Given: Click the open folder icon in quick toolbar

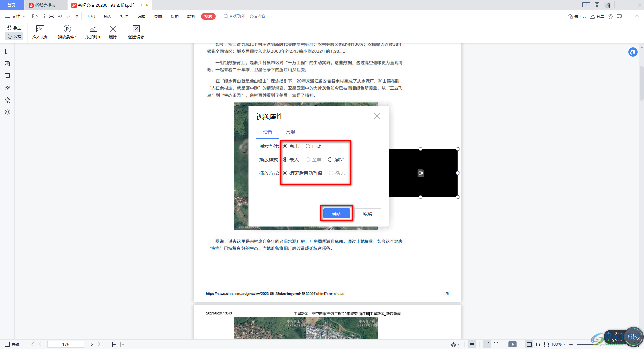Looking at the screenshot, I should [35, 16].
